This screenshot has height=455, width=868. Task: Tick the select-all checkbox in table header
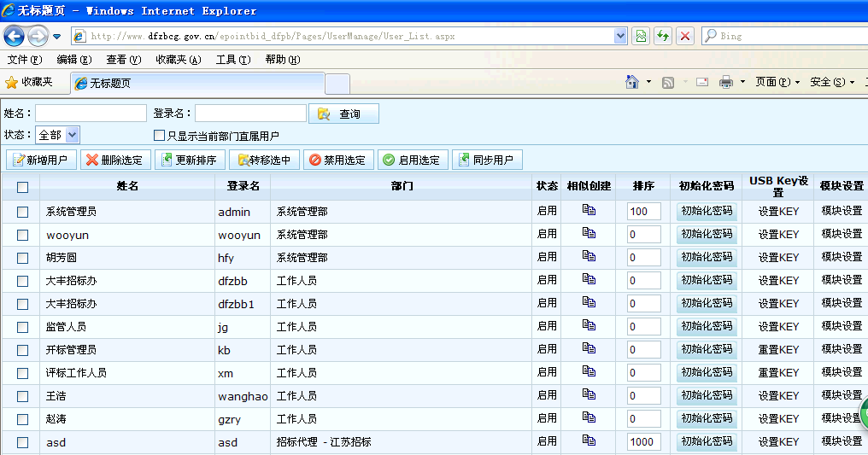(x=22, y=188)
